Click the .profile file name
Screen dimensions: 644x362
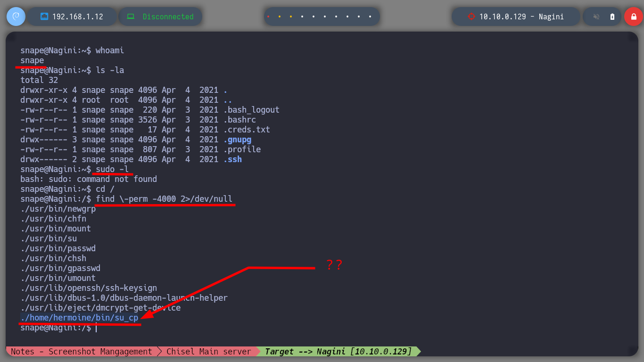[242, 149]
